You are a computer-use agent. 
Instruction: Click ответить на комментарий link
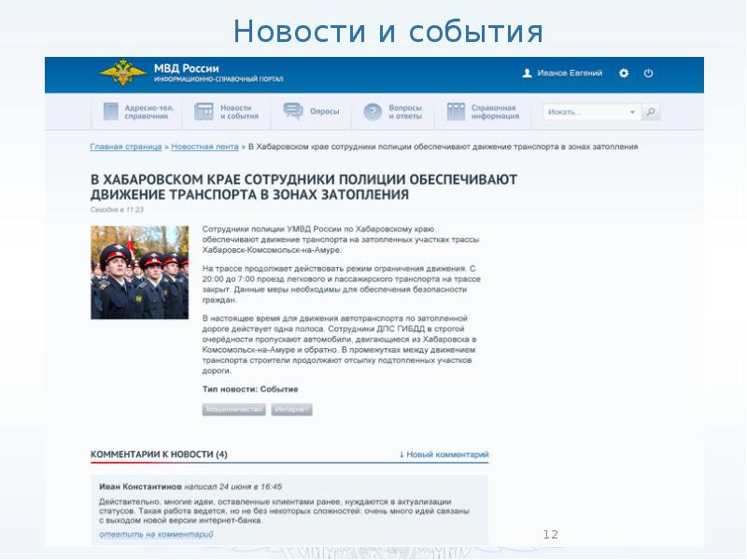[156, 535]
